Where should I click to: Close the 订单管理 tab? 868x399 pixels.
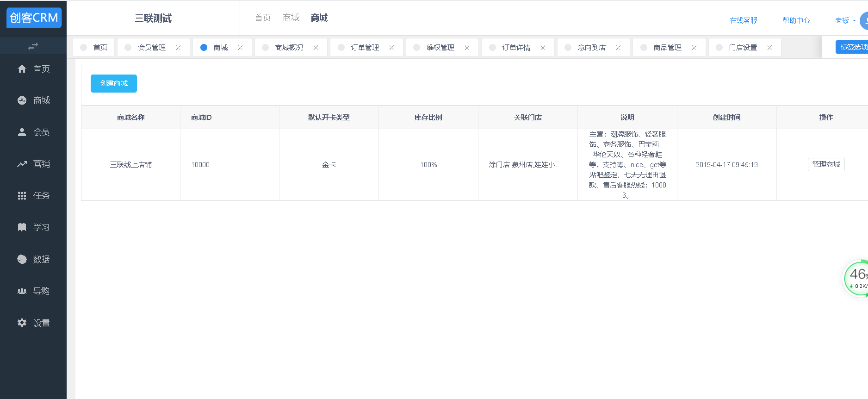(x=391, y=48)
